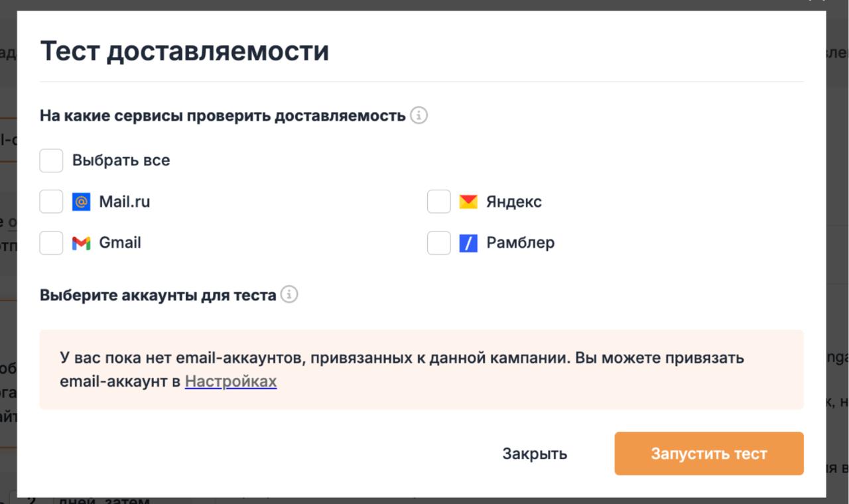Click the blue Mail.ru @ logo icon

point(81,202)
